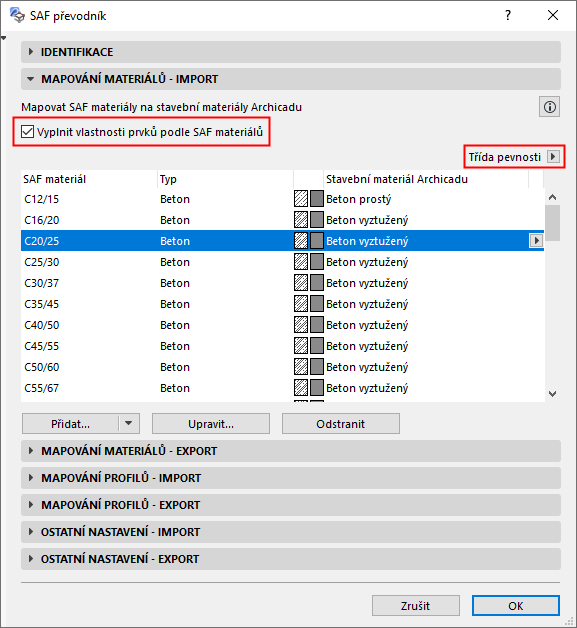Click hatch fill icon in C40/50 row

point(301,325)
